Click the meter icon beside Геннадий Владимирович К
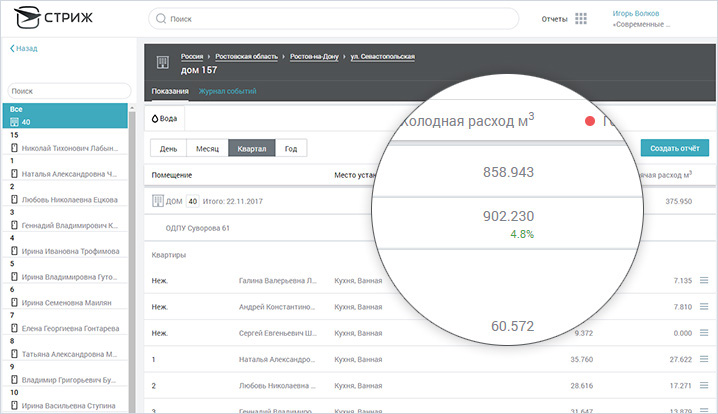The height and width of the screenshot is (414, 718). click(x=14, y=225)
